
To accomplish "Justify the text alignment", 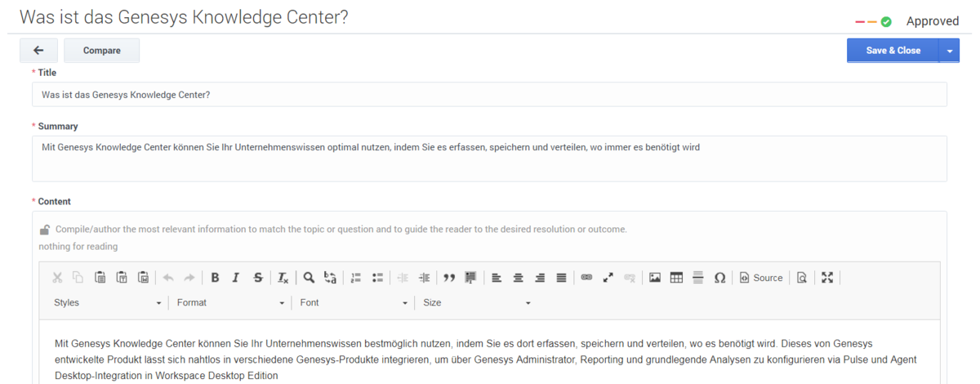I will [561, 278].
